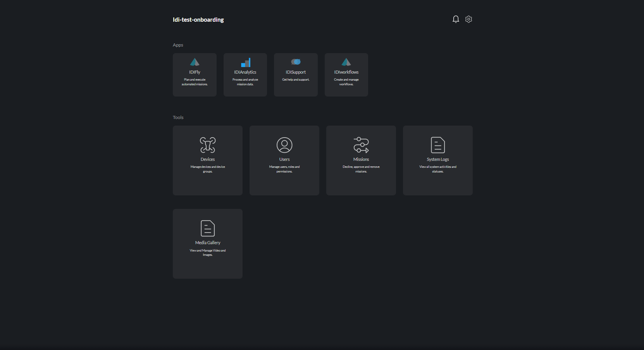Click the System Logs document icon

(438, 145)
